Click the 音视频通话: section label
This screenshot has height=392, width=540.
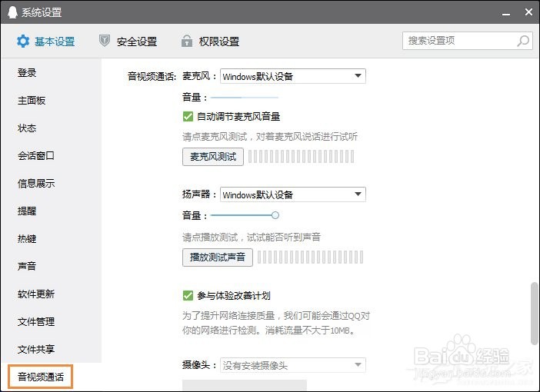[152, 76]
